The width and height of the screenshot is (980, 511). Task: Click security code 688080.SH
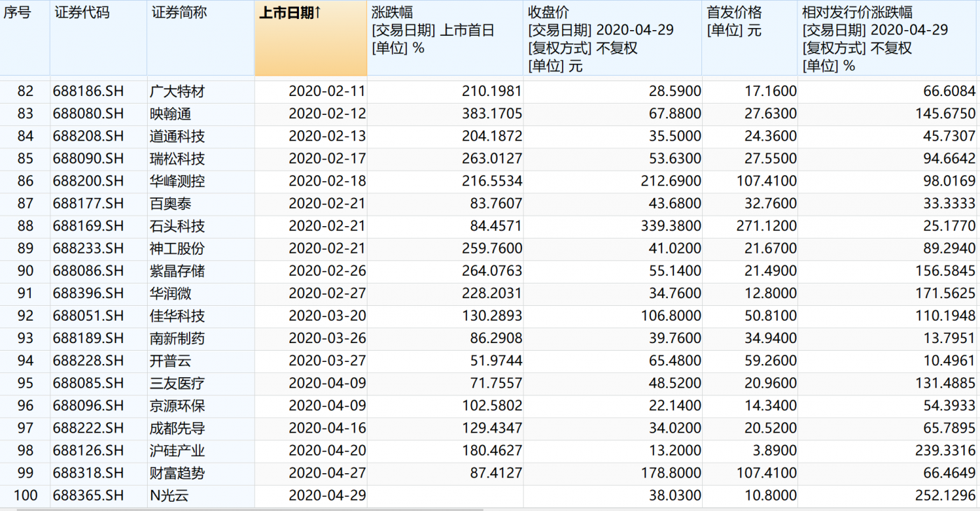(88, 114)
